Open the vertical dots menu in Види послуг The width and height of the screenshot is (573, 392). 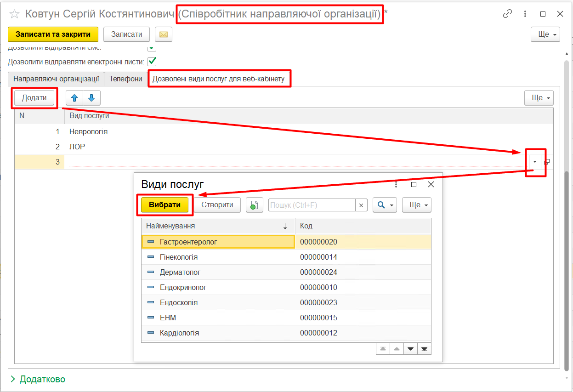coord(396,184)
